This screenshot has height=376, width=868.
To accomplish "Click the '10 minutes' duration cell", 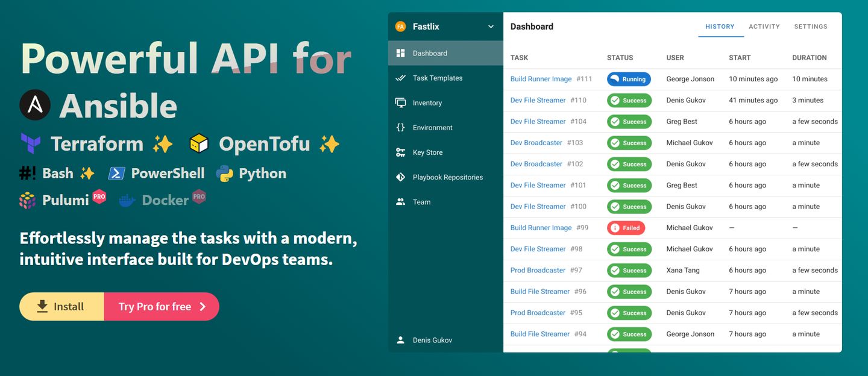I will point(810,79).
